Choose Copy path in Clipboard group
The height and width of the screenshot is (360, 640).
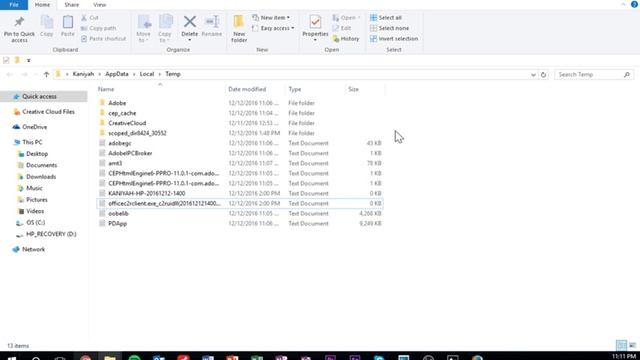click(98, 28)
